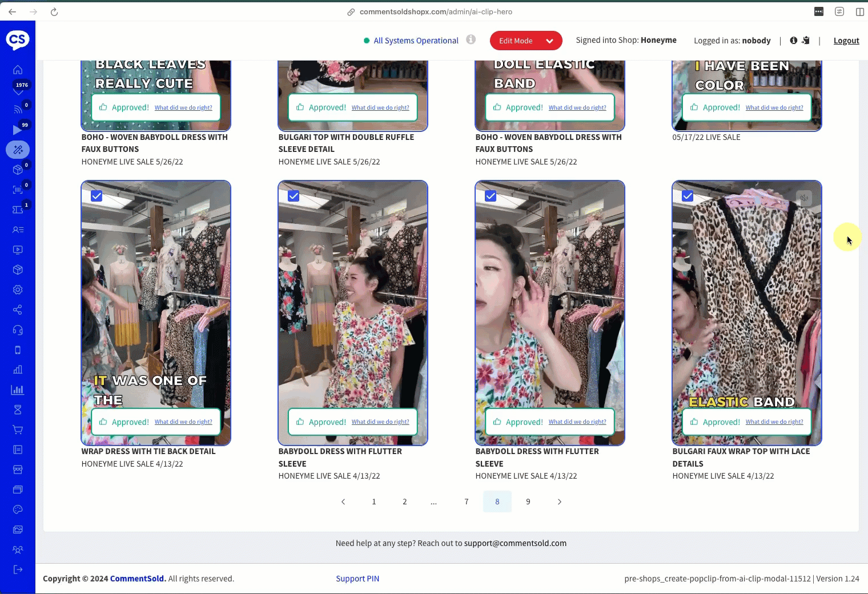Go to next page using right chevron
Screen dimensions: 868x594
pos(559,501)
